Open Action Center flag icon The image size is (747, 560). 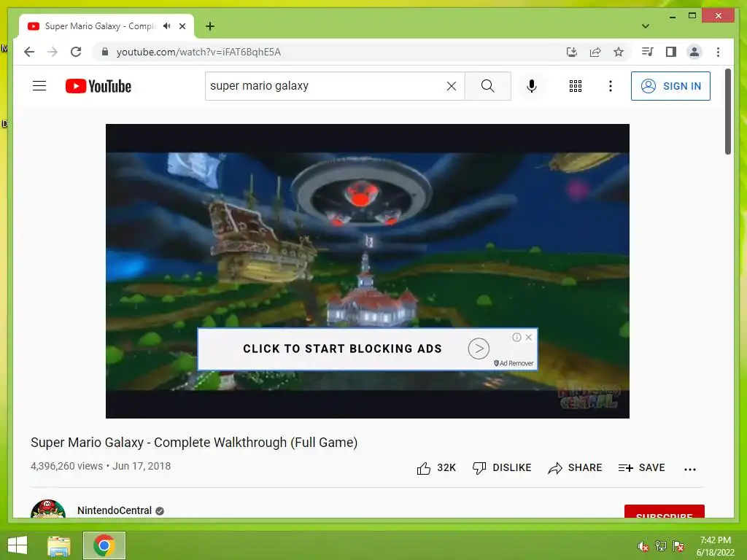click(678, 546)
